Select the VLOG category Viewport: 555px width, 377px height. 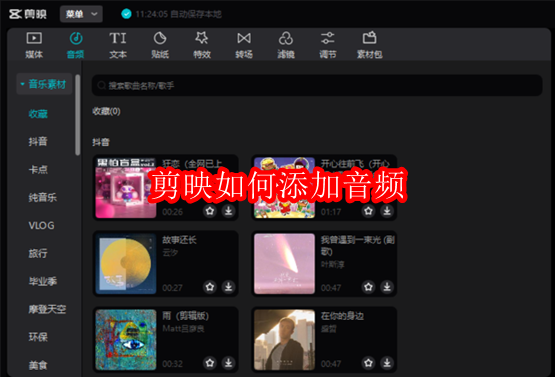pyautogui.click(x=41, y=225)
